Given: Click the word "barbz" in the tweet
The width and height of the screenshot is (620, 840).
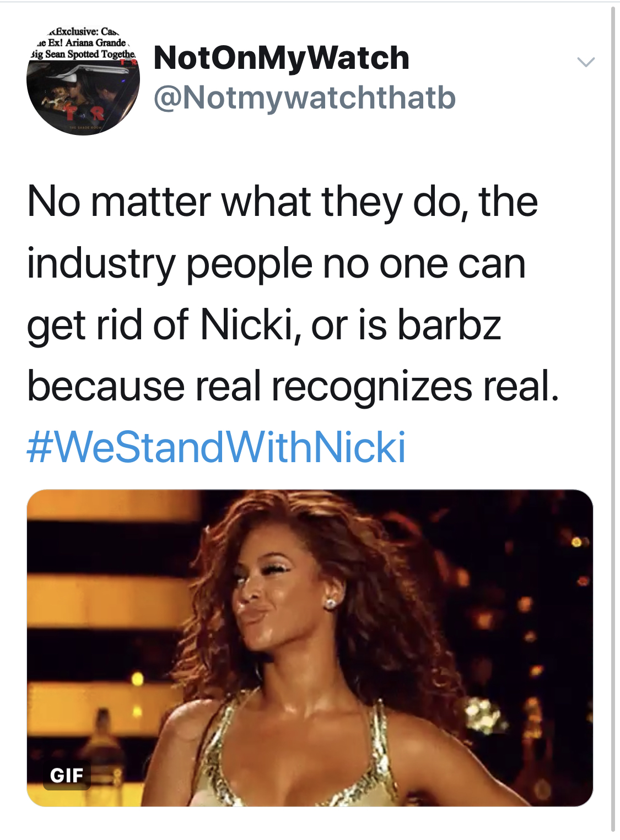Looking at the screenshot, I should [449, 324].
